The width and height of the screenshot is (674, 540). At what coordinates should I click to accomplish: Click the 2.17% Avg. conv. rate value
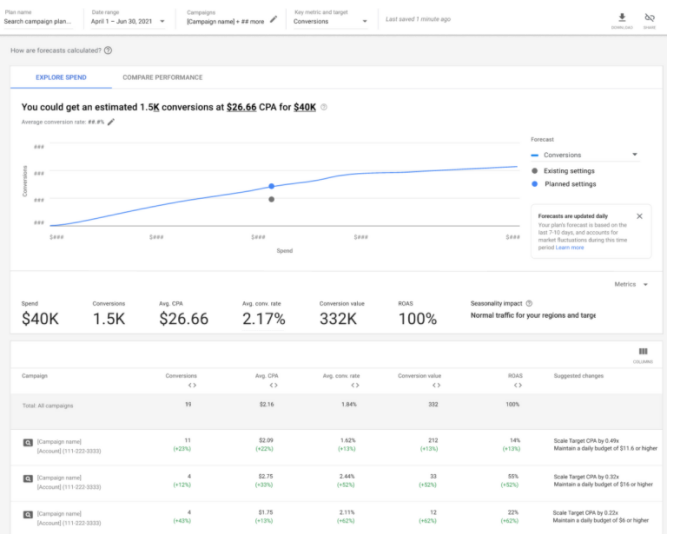click(x=263, y=319)
